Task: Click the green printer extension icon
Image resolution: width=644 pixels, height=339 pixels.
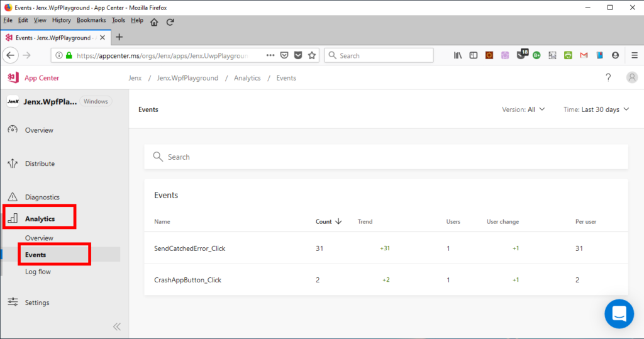Action: click(x=568, y=55)
